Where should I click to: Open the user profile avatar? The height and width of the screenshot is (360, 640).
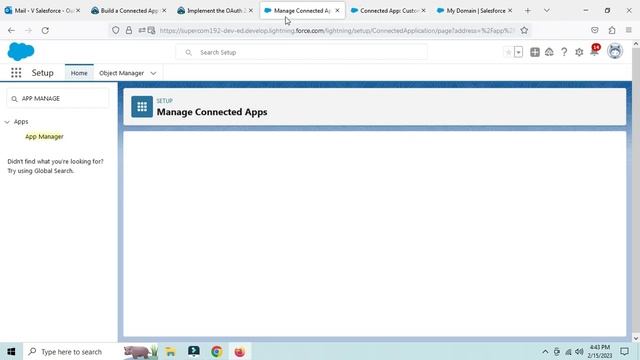coord(615,51)
